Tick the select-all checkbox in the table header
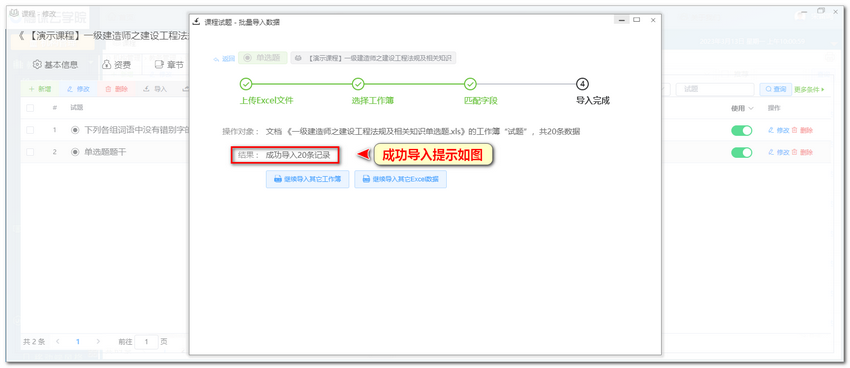850x368 pixels. point(30,108)
